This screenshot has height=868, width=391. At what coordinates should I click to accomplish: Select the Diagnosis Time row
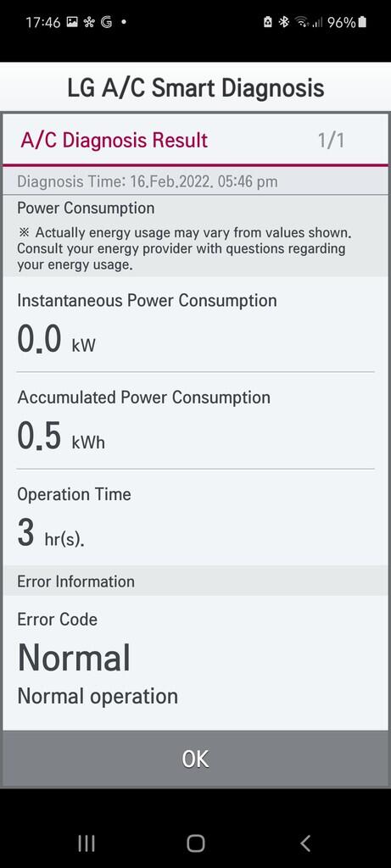pos(195,181)
